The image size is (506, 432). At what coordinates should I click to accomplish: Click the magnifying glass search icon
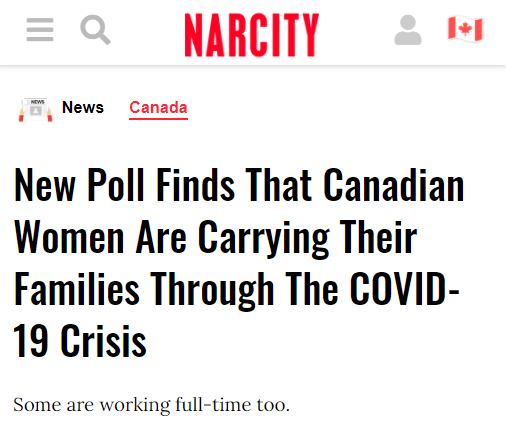(x=95, y=30)
